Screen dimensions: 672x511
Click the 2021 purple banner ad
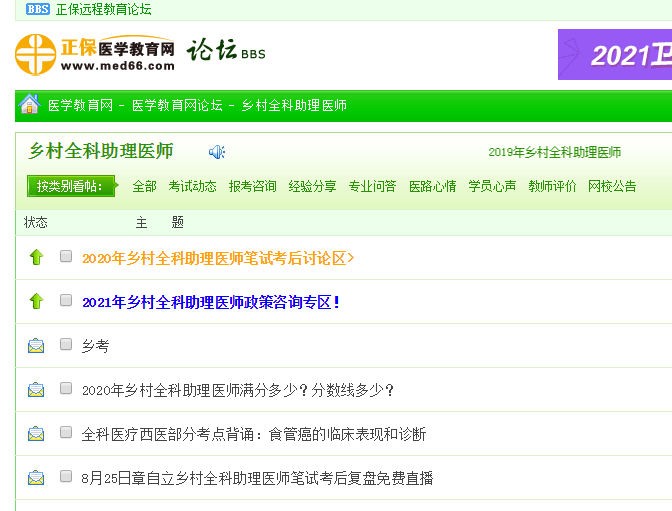click(614, 54)
